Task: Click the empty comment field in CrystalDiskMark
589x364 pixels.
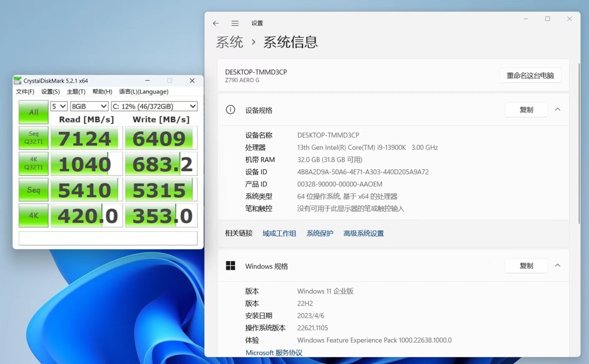Action: point(108,238)
